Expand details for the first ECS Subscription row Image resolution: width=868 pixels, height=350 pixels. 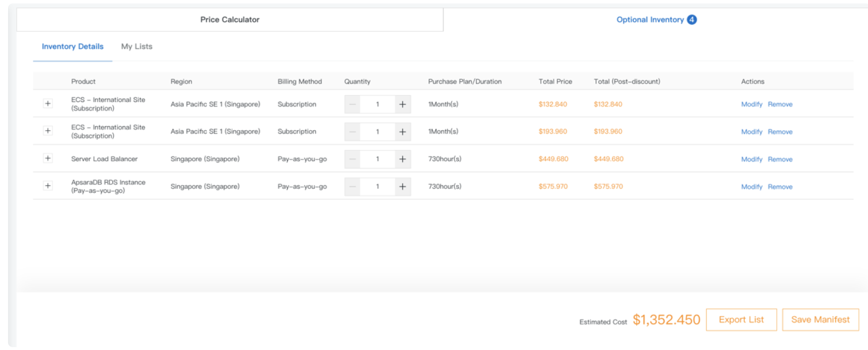48,104
